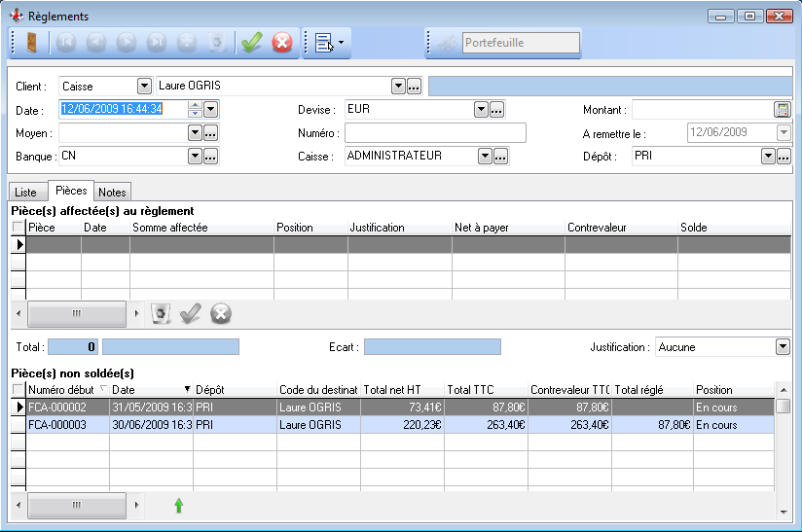Expand the Laure OGRIS client dropdown
Screen dimensions: 802x532
point(398,87)
